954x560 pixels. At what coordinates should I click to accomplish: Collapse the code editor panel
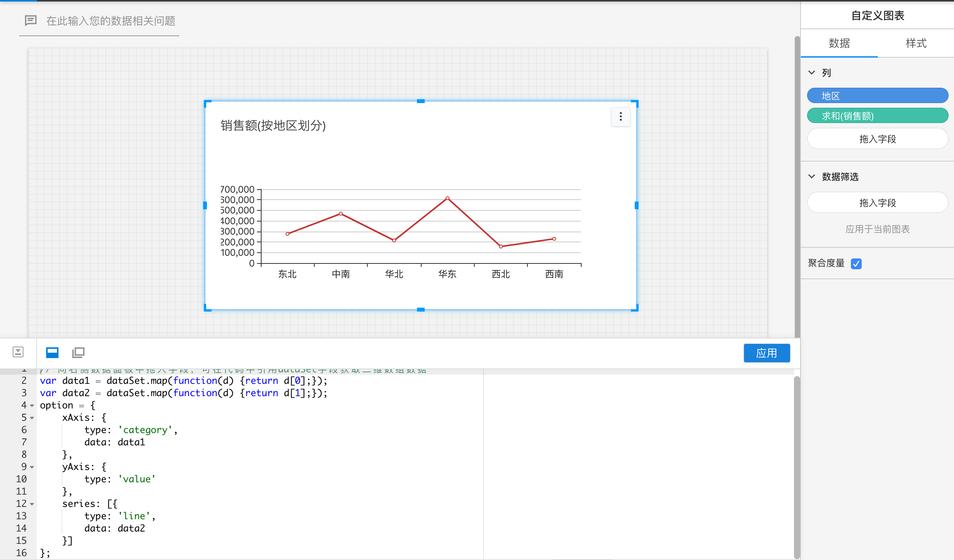18,352
